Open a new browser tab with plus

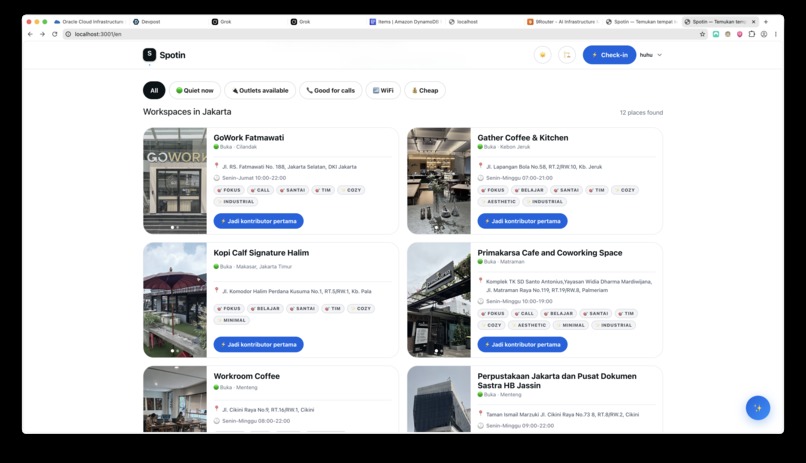coord(766,22)
